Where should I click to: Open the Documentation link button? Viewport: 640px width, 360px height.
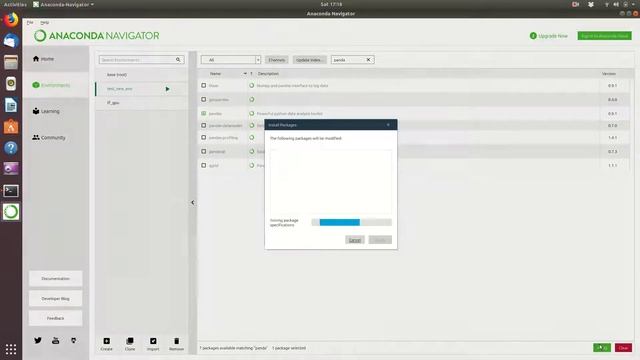click(56, 278)
